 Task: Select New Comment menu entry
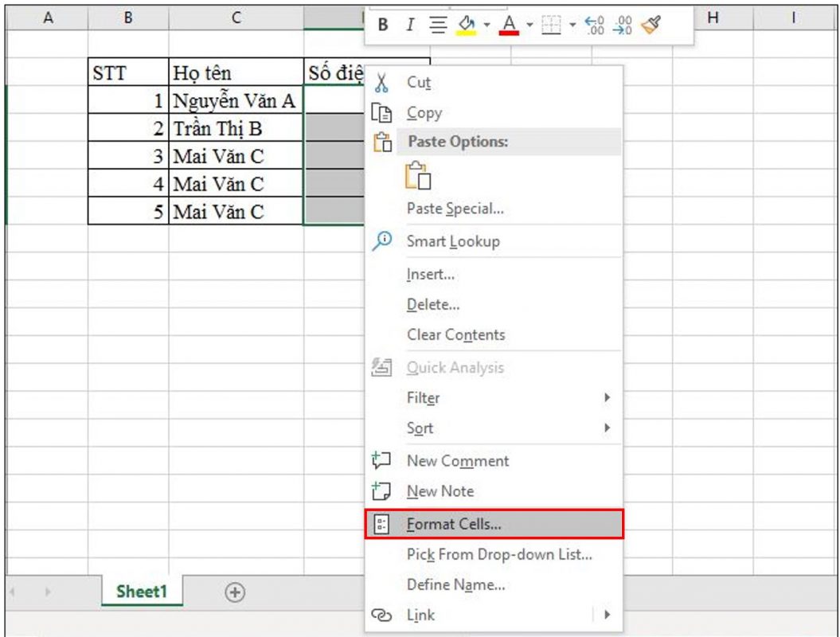point(494,461)
